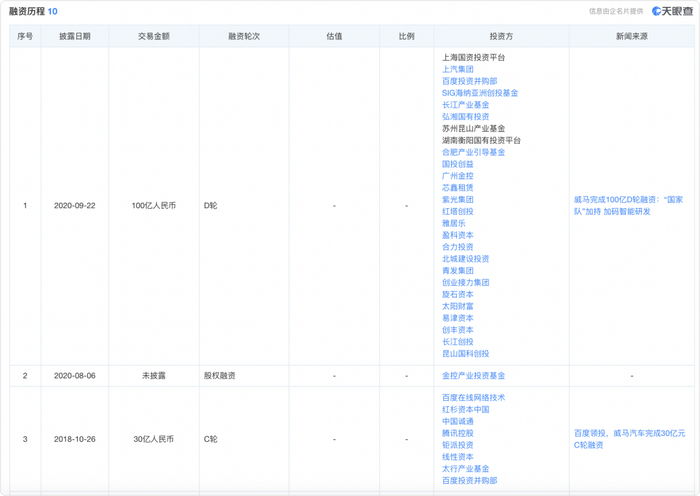Click the 未披露 amount cell
Screen dimensions: 700x496
coord(154,375)
